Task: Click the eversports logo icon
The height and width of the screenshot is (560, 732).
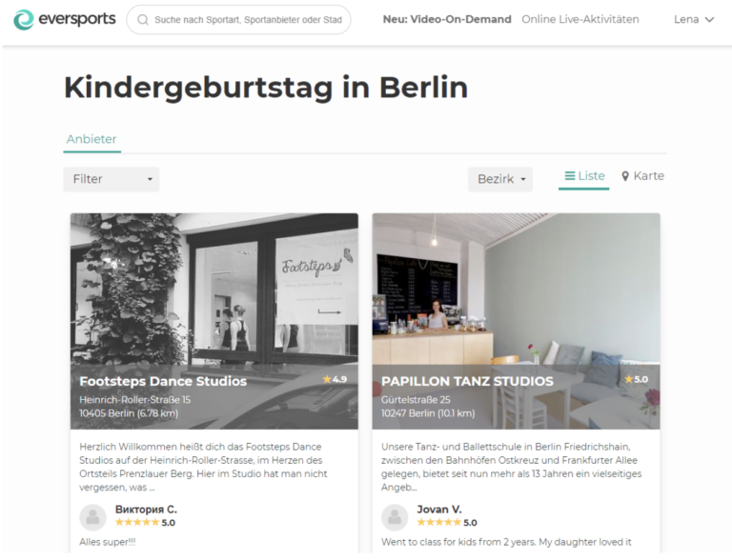Action: coord(23,20)
